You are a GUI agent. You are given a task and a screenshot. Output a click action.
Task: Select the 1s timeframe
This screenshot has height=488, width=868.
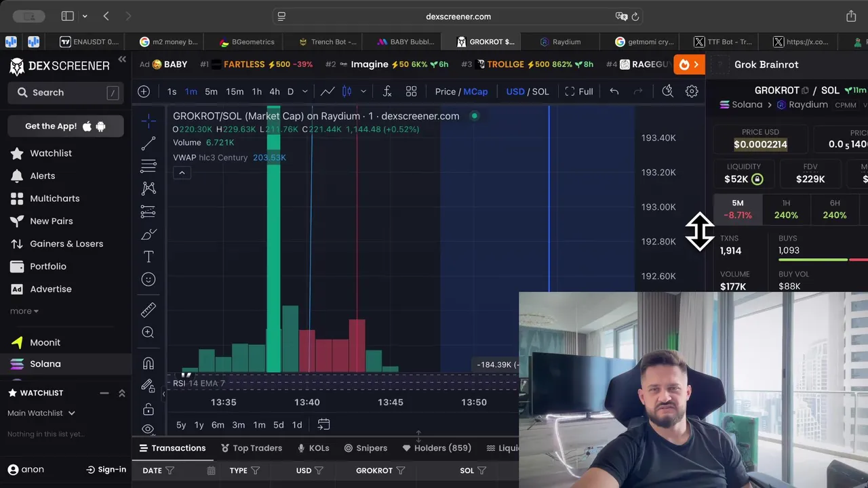[x=172, y=91]
